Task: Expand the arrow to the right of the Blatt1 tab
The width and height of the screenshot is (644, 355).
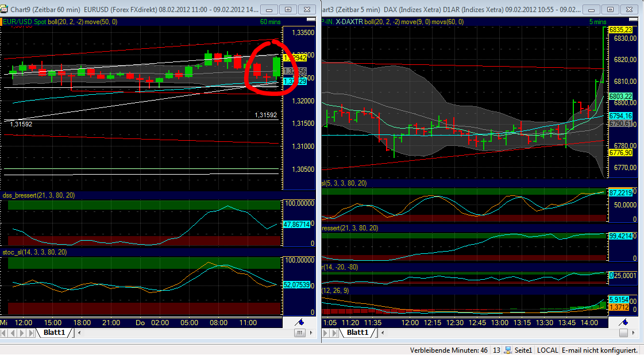Action: click(78, 333)
